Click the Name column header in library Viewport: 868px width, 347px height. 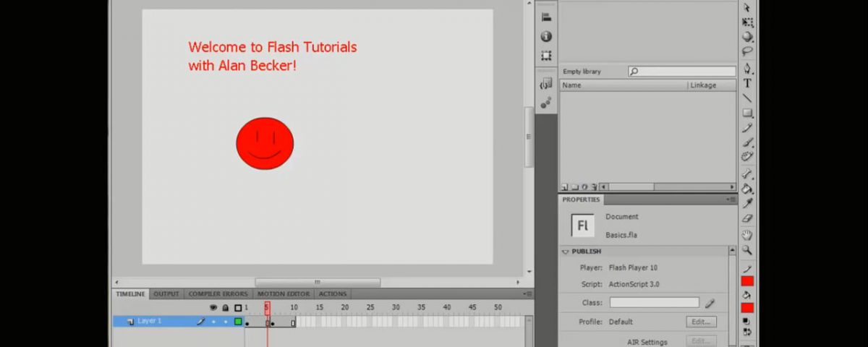(624, 85)
